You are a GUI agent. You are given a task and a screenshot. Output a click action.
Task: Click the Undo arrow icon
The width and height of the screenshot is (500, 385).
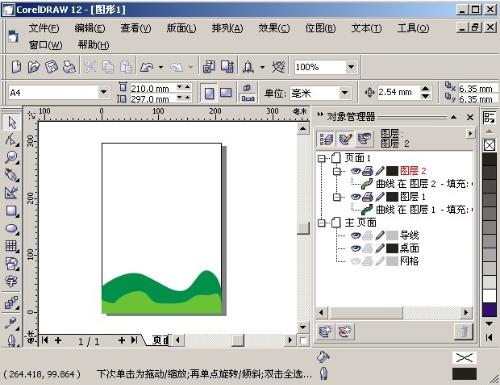(147, 67)
